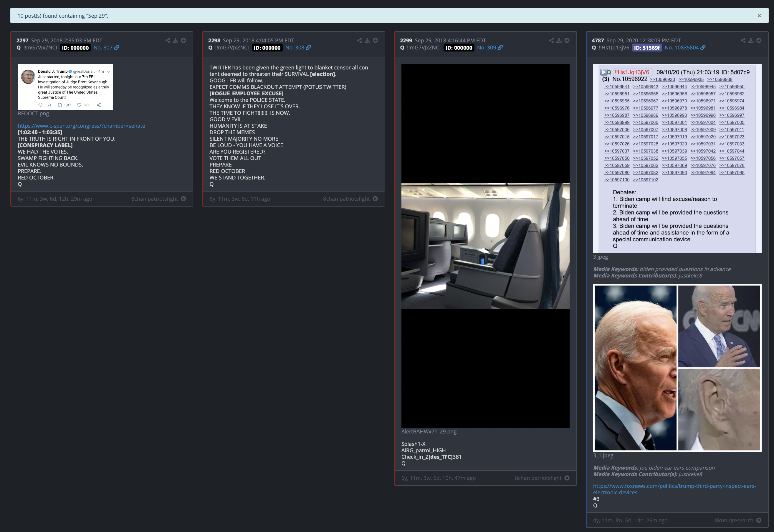This screenshot has width=774, height=532.
Task: Click share icon on post 2297
Action: 168,40
